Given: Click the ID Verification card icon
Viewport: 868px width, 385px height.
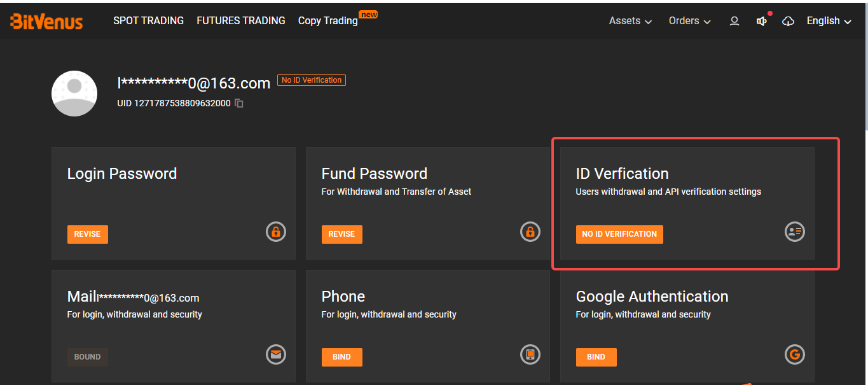Looking at the screenshot, I should tap(795, 232).
